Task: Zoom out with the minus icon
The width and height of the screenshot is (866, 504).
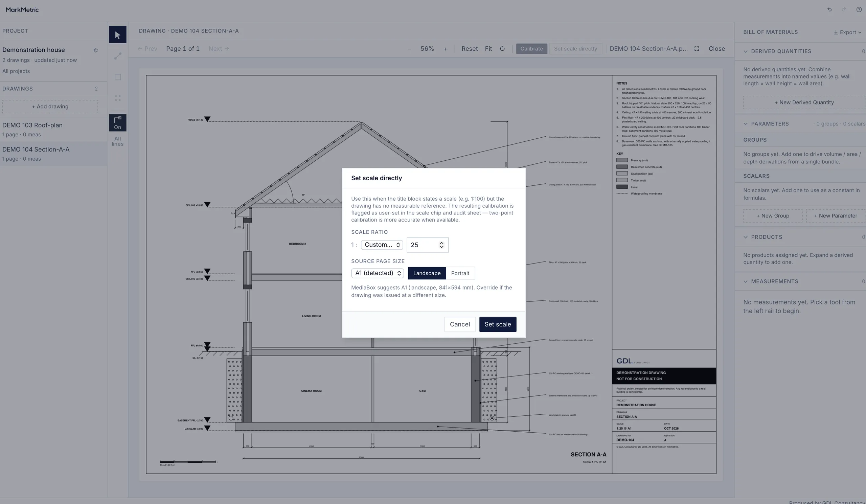Action: pos(409,49)
